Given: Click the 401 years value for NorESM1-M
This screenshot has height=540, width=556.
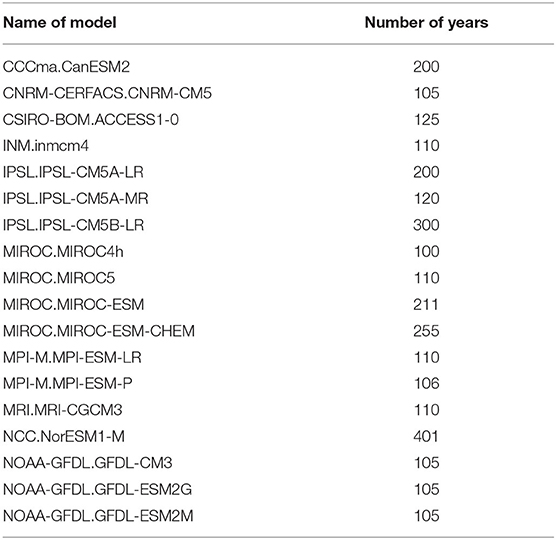Looking at the screenshot, I should pos(426,436).
